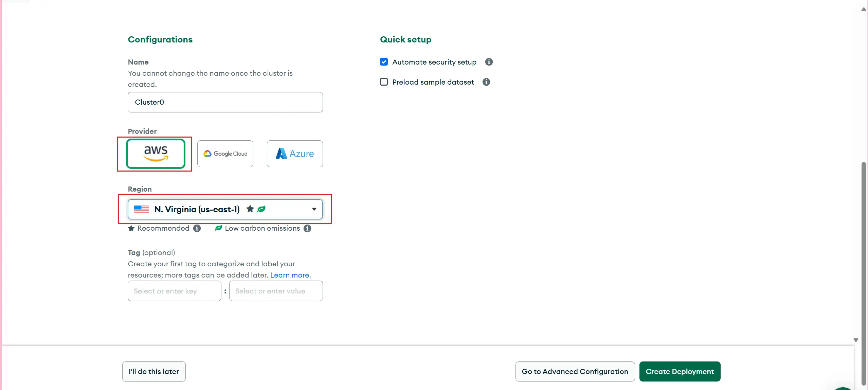
Task: Click scrollbar down arrow
Action: [856, 340]
